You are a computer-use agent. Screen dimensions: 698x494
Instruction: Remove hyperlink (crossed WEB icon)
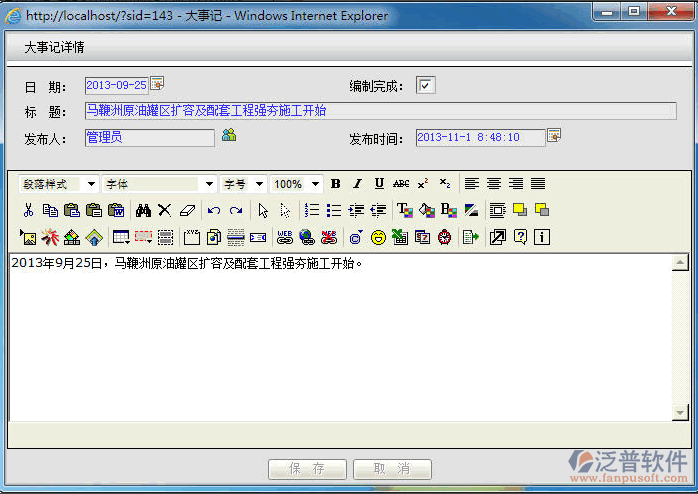329,237
